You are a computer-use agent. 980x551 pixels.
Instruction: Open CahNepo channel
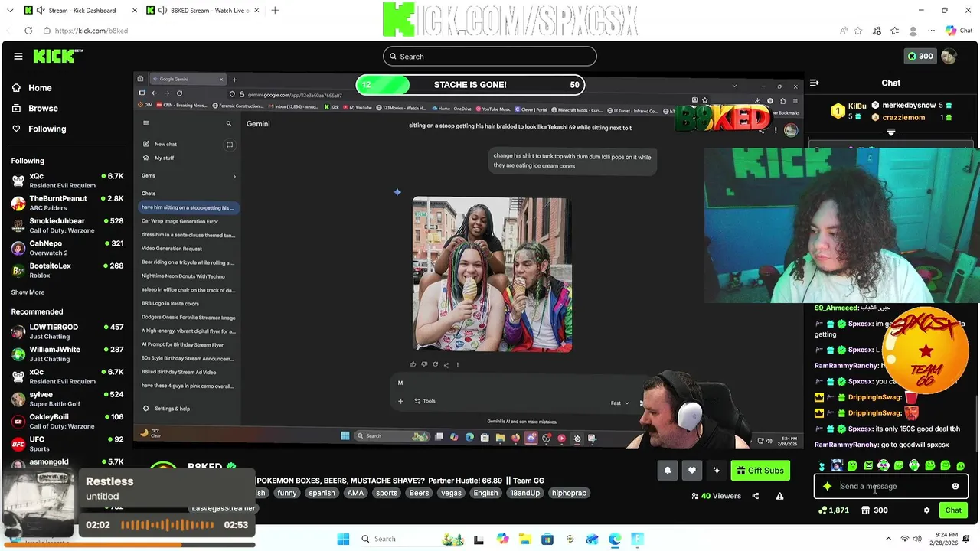coord(67,248)
